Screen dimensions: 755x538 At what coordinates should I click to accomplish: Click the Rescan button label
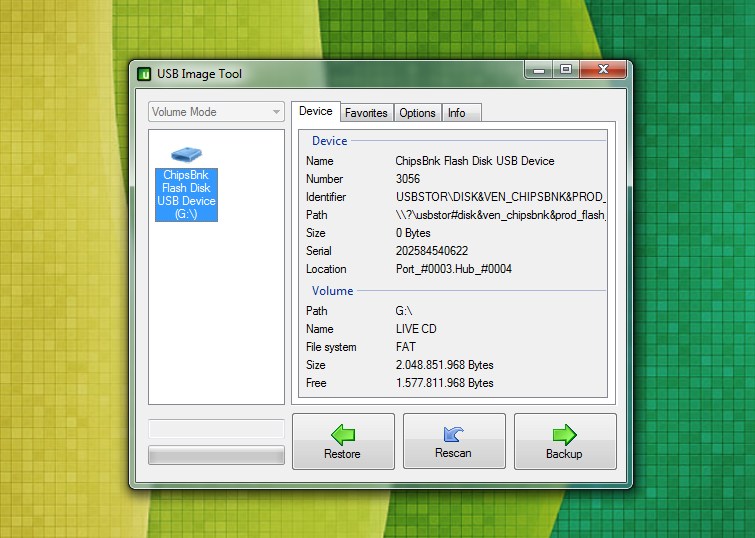(453, 453)
